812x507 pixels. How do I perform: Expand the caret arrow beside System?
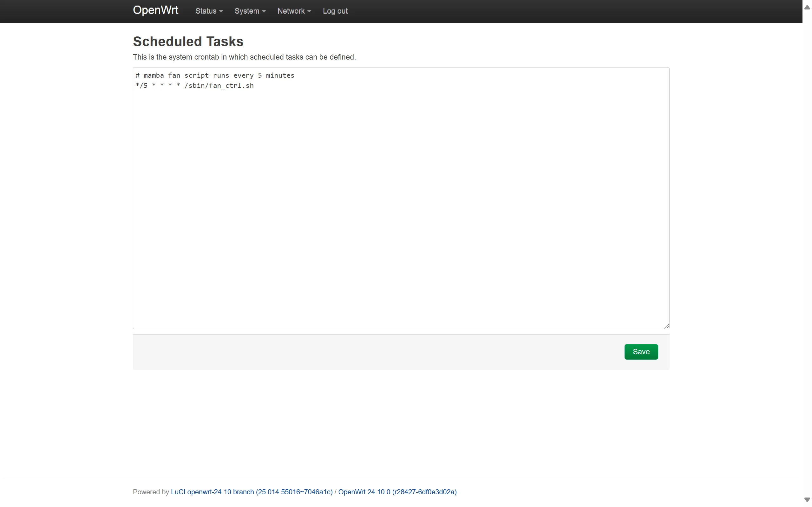coord(264,11)
